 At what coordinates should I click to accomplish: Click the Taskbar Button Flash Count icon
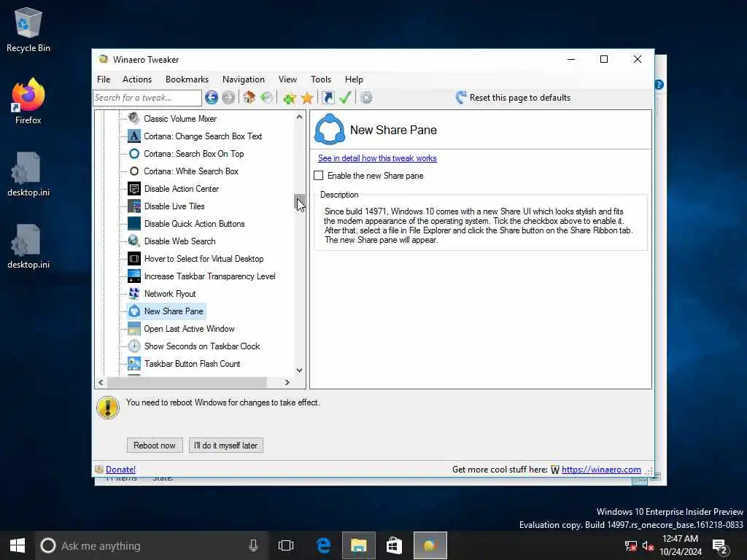[x=134, y=364]
